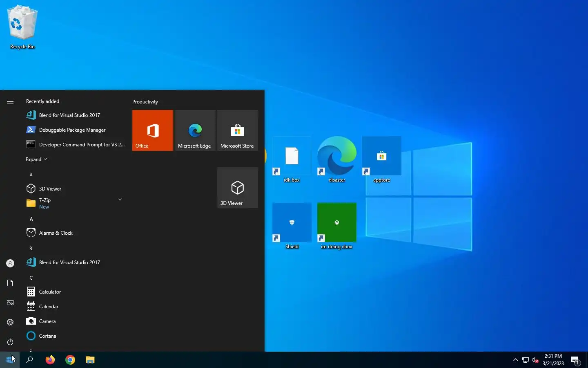Show hidden system tray icons
The height and width of the screenshot is (368, 588).
[516, 360]
